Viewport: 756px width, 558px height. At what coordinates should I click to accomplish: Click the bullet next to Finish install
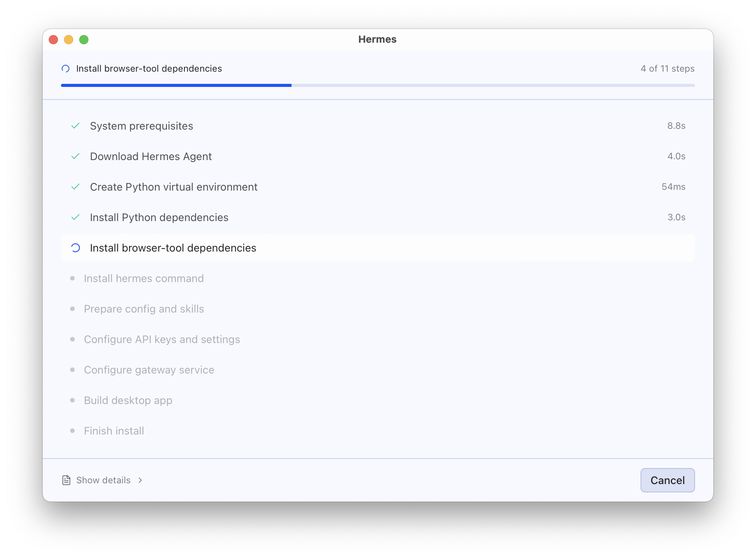point(72,431)
